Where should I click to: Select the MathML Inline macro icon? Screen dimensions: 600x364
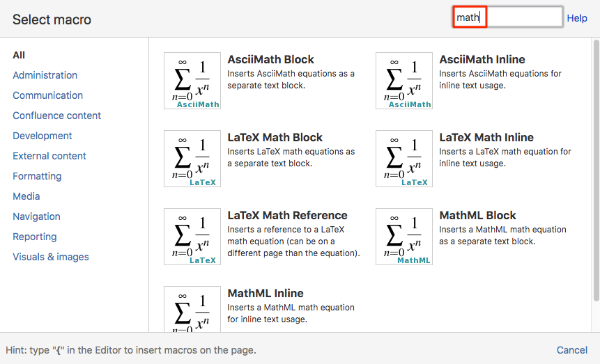tap(192, 309)
